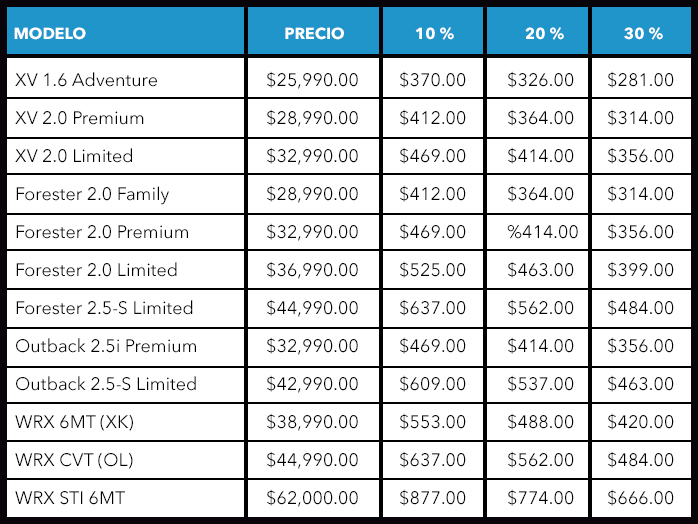Select the 10 % column header
The width and height of the screenshot is (698, 524).
coord(433,31)
